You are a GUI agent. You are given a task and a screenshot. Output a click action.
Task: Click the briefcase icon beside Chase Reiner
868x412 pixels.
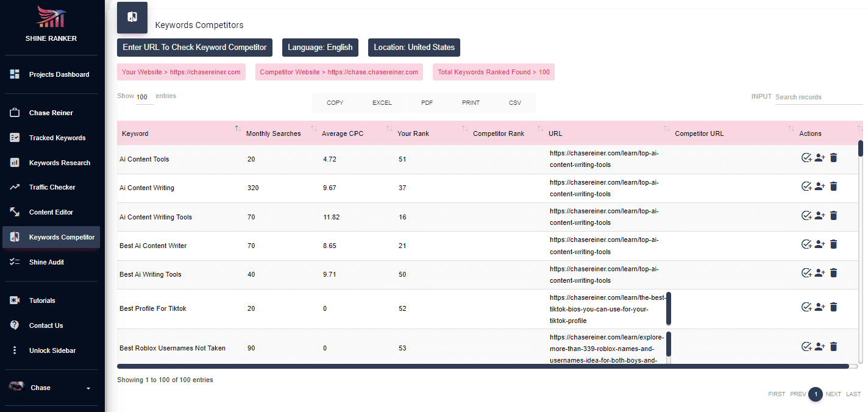pyautogui.click(x=15, y=113)
